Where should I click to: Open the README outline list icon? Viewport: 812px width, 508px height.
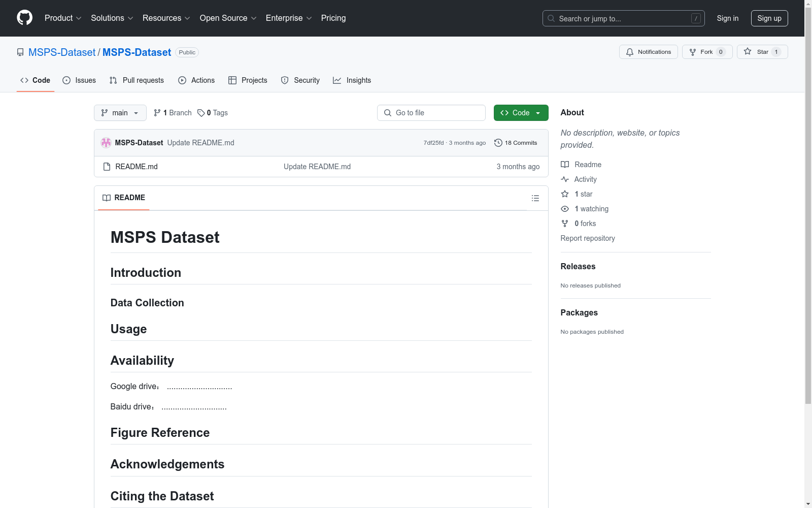tap(535, 198)
